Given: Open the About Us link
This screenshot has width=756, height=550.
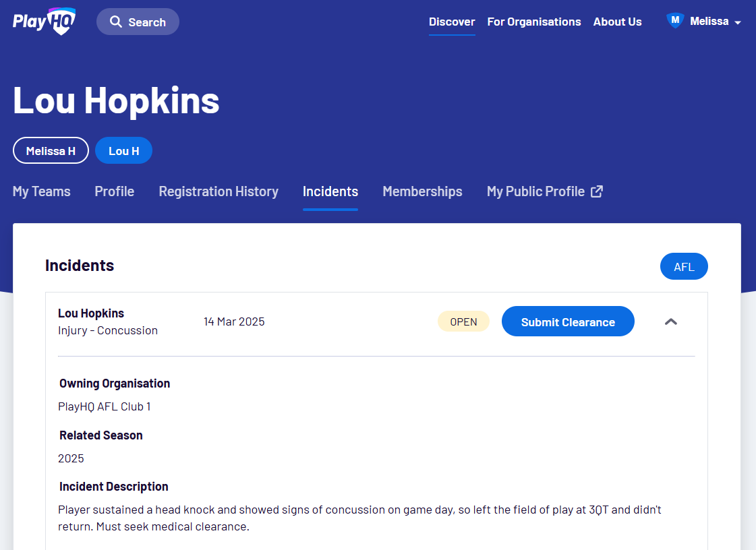Looking at the screenshot, I should 617,22.
